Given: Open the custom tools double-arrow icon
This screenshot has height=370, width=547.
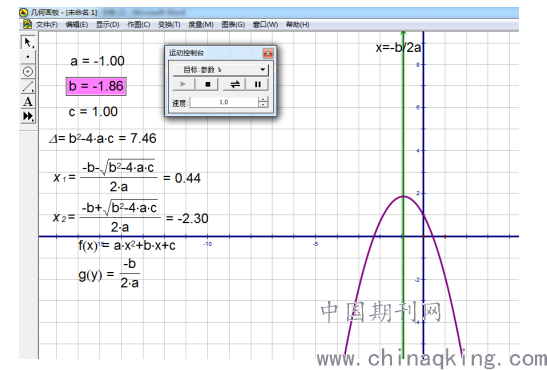Looking at the screenshot, I should click(28, 116).
